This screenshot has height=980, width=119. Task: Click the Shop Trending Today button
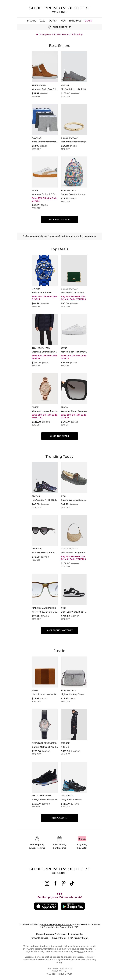pos(59,630)
